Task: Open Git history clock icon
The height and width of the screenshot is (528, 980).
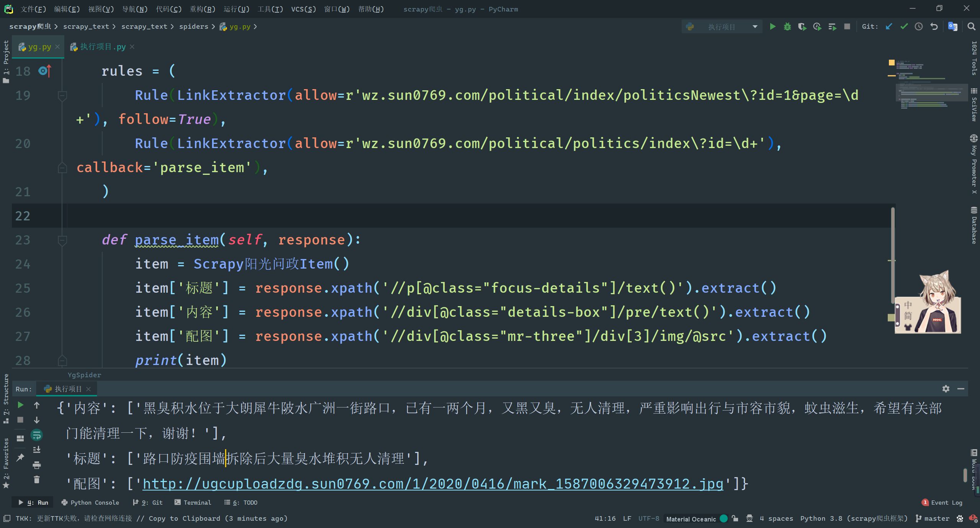Action: (x=919, y=26)
